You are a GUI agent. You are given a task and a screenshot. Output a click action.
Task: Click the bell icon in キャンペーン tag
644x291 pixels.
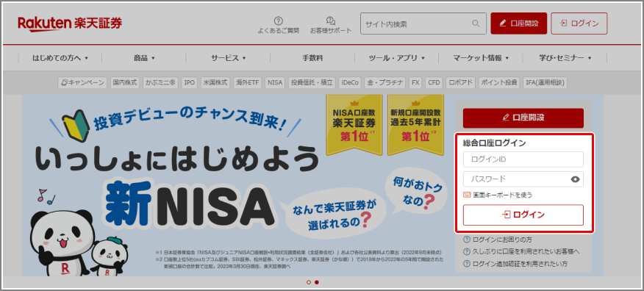tap(64, 82)
